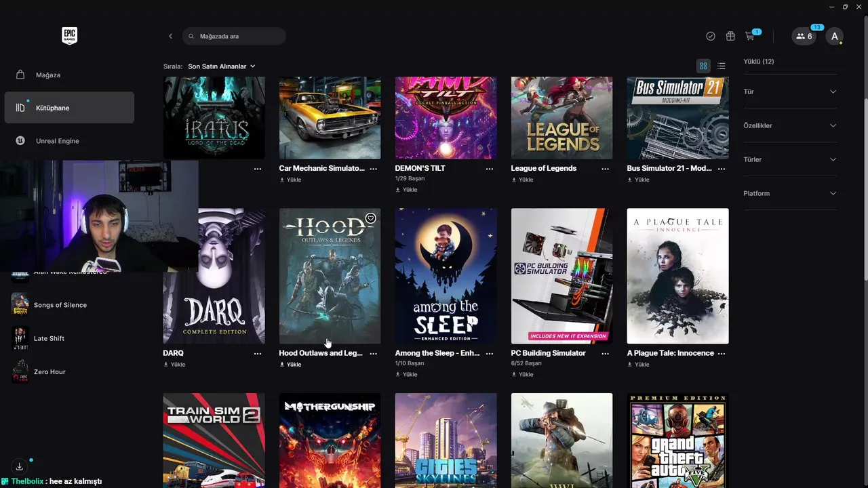This screenshot has height=488, width=868.
Task: Open the Train Sim World 2 cover
Action: 214,441
